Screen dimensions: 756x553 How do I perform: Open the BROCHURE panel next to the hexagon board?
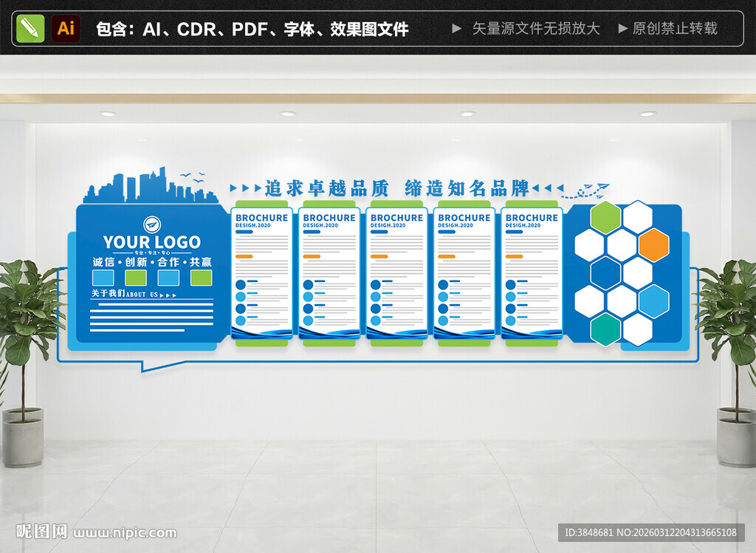[x=532, y=273]
